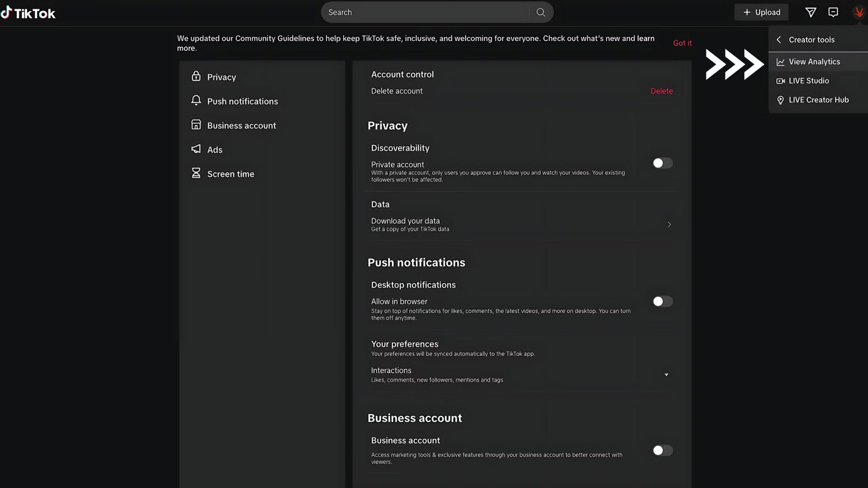The height and width of the screenshot is (488, 868).
Task: Go back from the Creator tools menu
Action: coord(779,40)
